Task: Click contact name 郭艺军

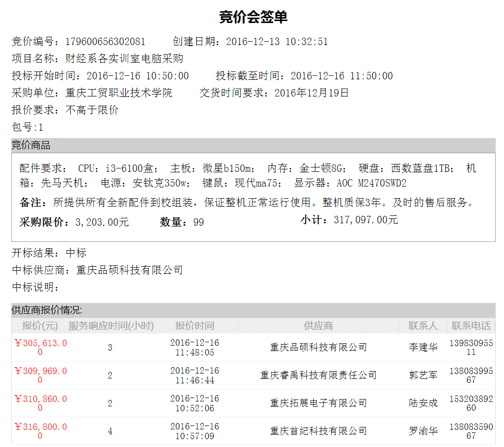Action: (x=423, y=376)
